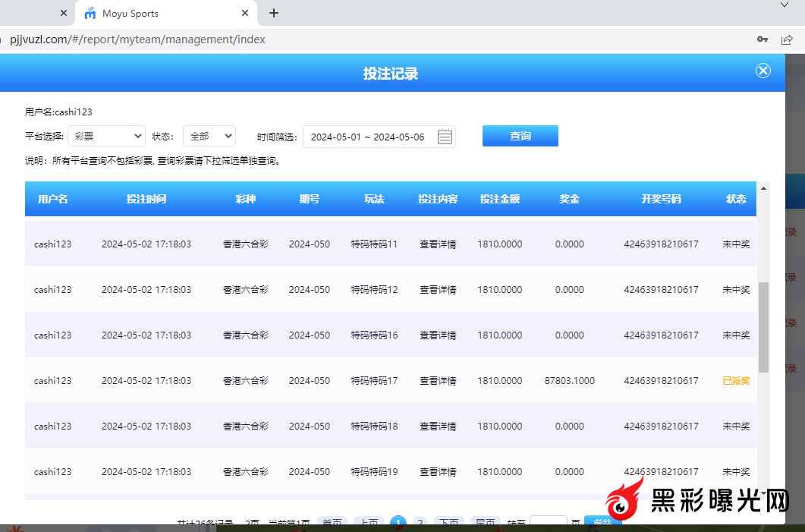Screen dimensions: 805x532
Task: Close the 投注记录 dialog
Action: [x=763, y=71]
